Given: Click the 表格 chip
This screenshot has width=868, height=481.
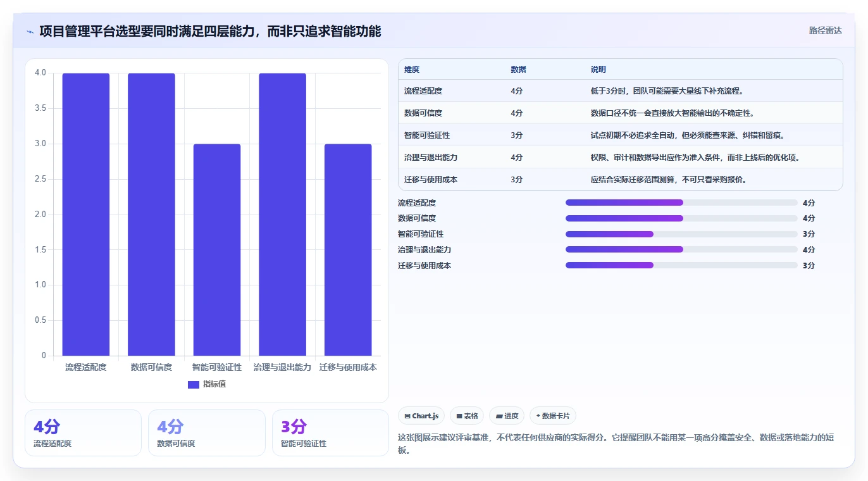Looking at the screenshot, I should coord(467,416).
